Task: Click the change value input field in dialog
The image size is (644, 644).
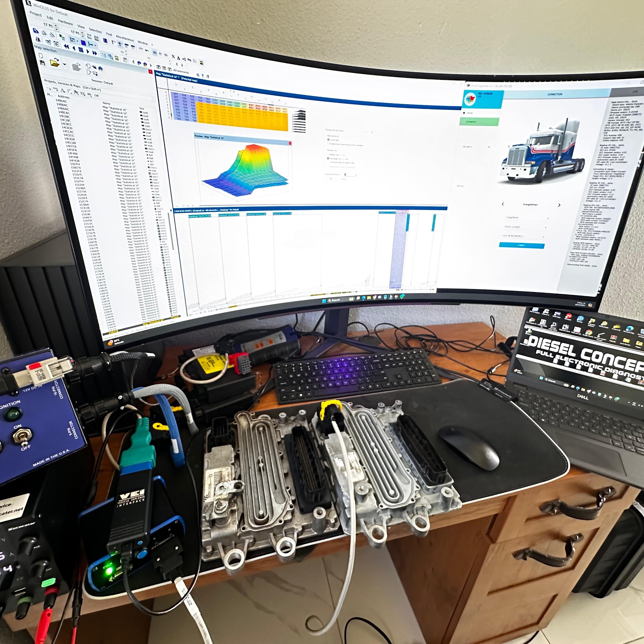Action: 350,175
